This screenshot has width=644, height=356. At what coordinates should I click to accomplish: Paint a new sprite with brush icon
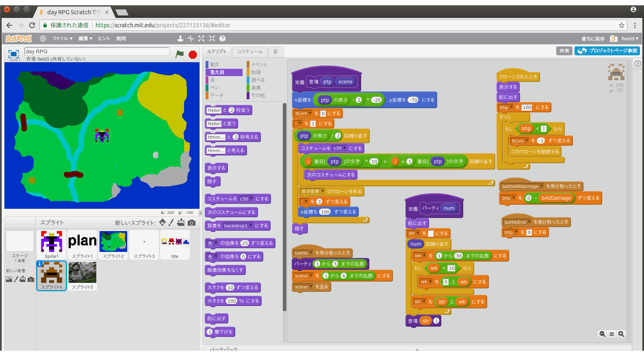171,222
